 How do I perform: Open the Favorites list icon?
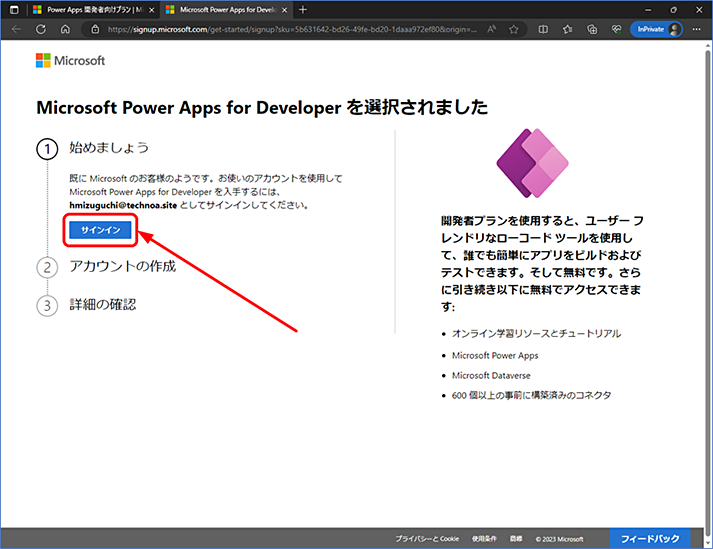pos(567,29)
